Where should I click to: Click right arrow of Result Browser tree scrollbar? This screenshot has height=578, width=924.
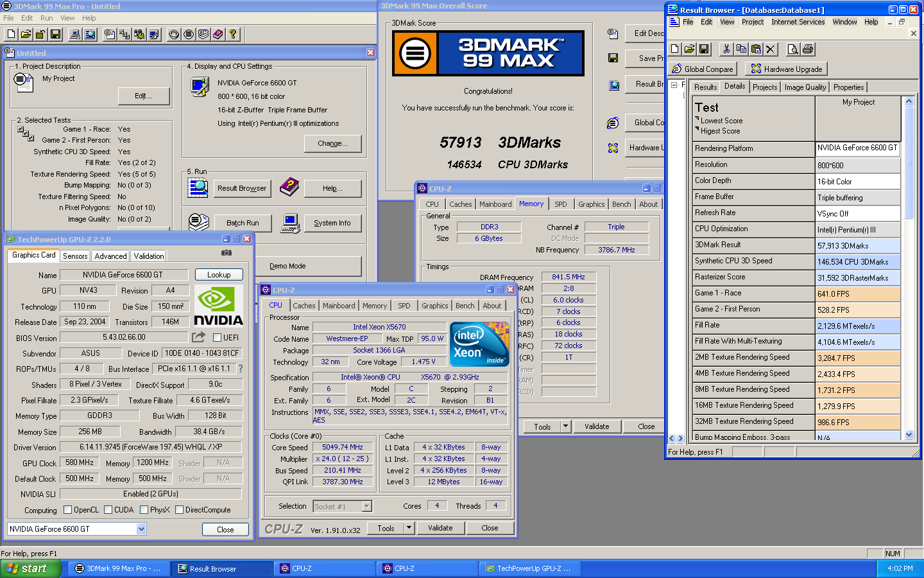click(x=681, y=439)
